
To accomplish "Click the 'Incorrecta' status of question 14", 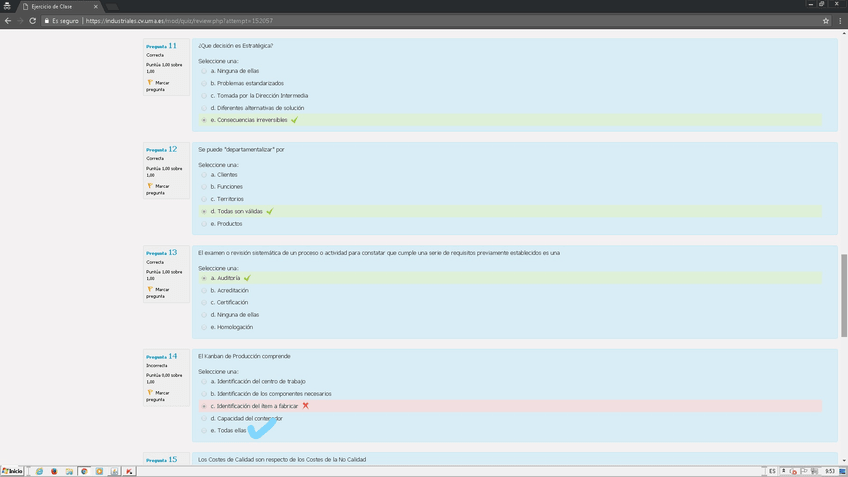I will tap(156, 366).
